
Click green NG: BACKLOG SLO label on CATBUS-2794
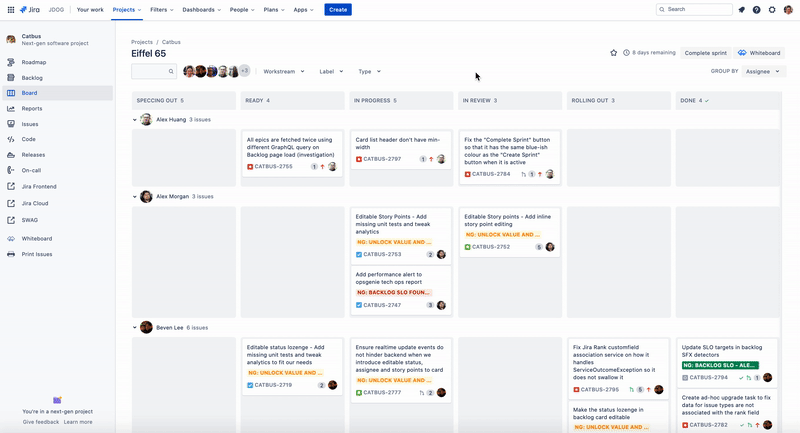[x=720, y=365]
